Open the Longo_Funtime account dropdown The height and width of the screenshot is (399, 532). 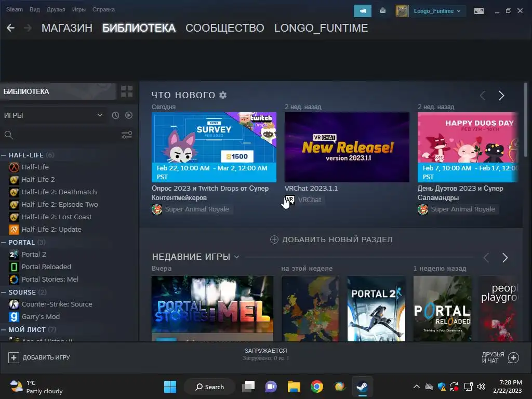(x=437, y=11)
